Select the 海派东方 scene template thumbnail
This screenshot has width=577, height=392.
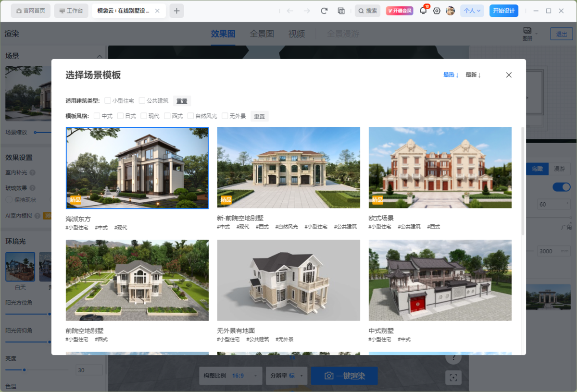click(x=137, y=167)
